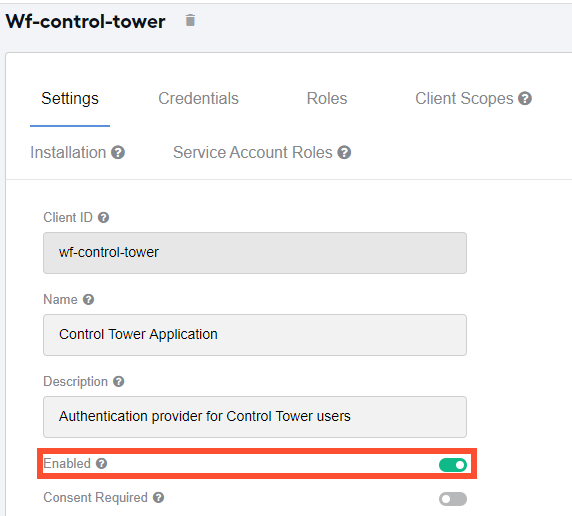Image resolution: width=572 pixels, height=516 pixels.
Task: Click Installation tab help icon
Action: (x=118, y=153)
